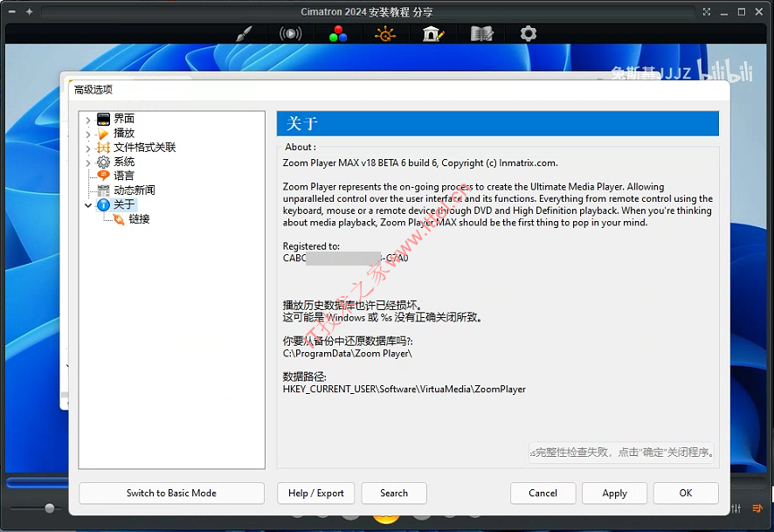This screenshot has height=532, width=774.
Task: Click the paintbrush skin icon in the player toolbar
Action: pos(244,34)
